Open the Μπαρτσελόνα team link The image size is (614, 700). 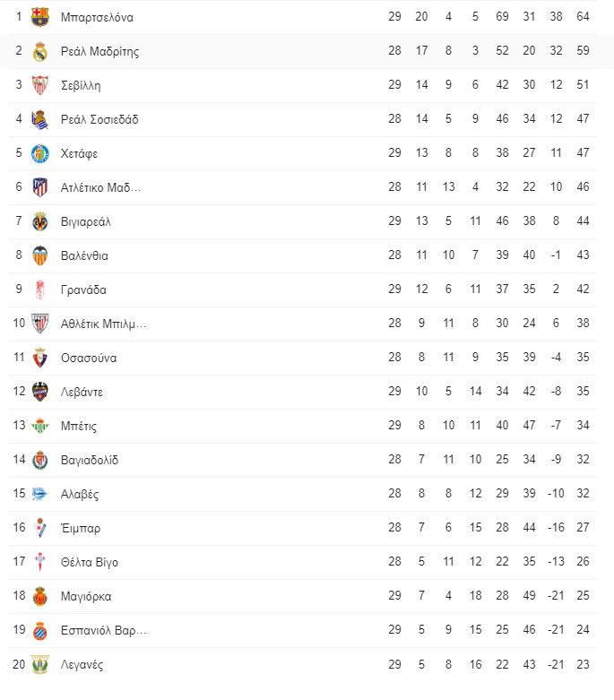pyautogui.click(x=97, y=17)
